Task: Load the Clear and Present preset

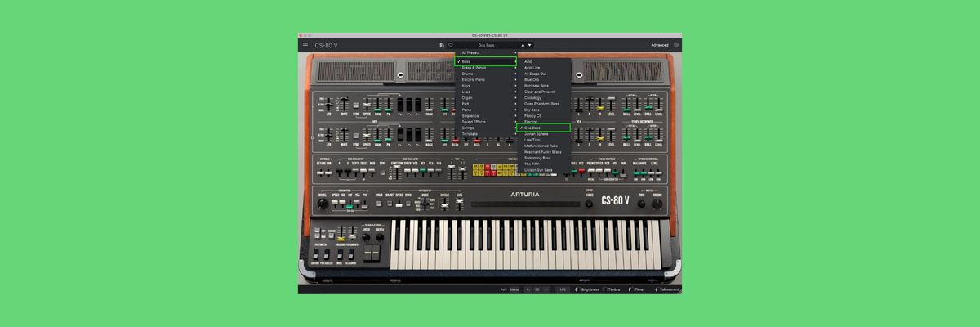Action: [543, 92]
